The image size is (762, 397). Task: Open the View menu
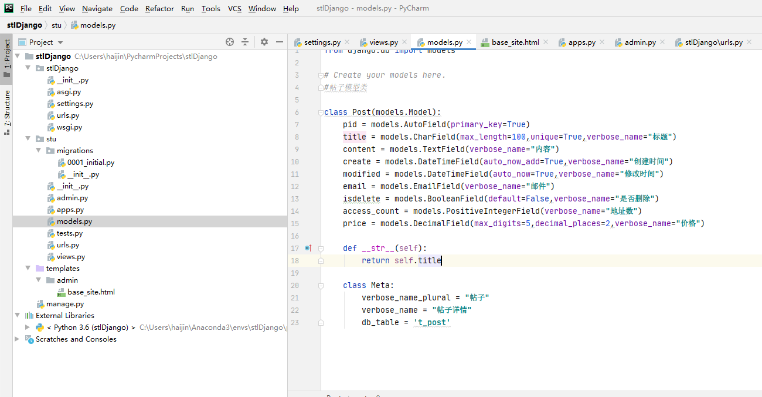(67, 8)
